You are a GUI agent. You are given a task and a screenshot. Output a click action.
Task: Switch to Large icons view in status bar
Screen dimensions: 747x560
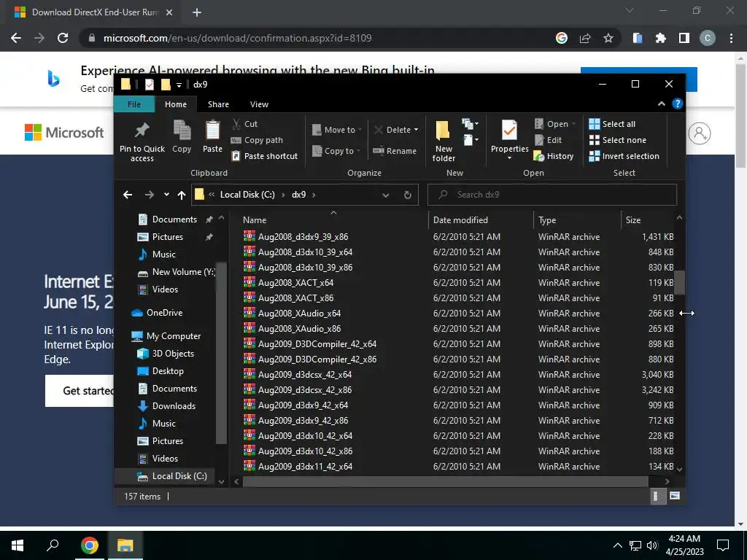[x=675, y=496]
